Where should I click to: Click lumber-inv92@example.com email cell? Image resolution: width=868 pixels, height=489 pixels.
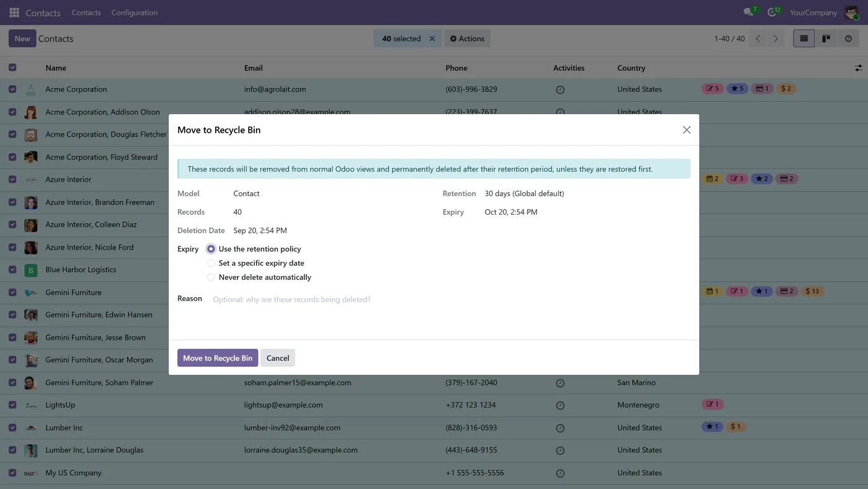292,428
